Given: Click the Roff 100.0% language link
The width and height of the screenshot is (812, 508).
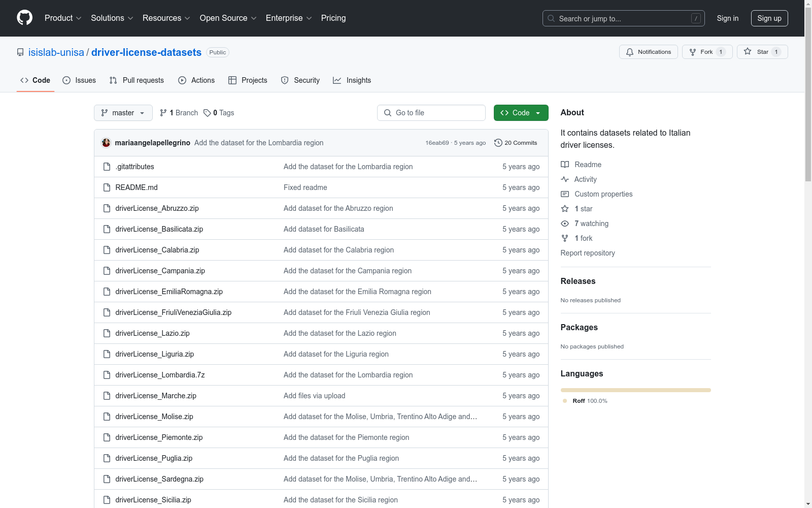Looking at the screenshot, I should point(590,401).
